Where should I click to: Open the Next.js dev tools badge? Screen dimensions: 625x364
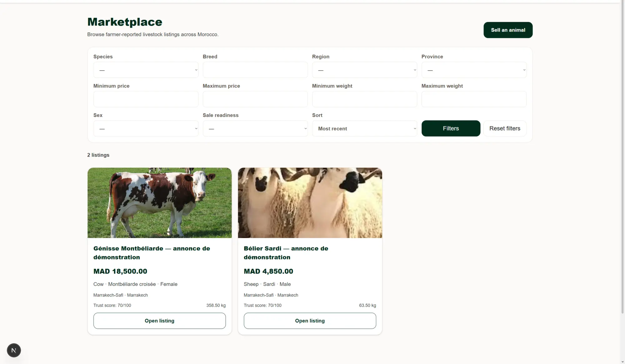point(14,350)
